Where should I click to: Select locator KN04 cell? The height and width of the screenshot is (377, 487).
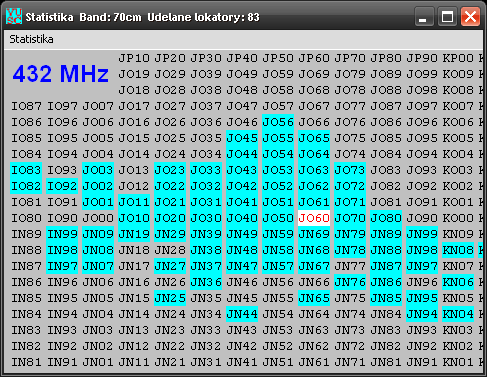point(458,314)
